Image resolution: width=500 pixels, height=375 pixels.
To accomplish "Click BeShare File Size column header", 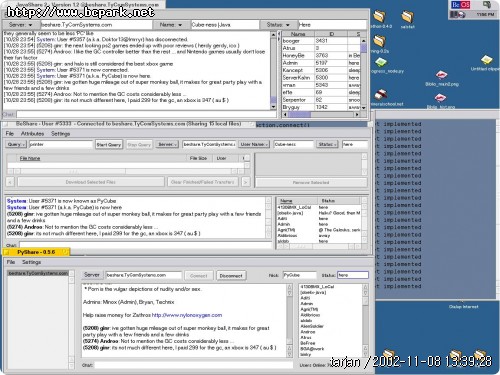I will pos(198,158).
